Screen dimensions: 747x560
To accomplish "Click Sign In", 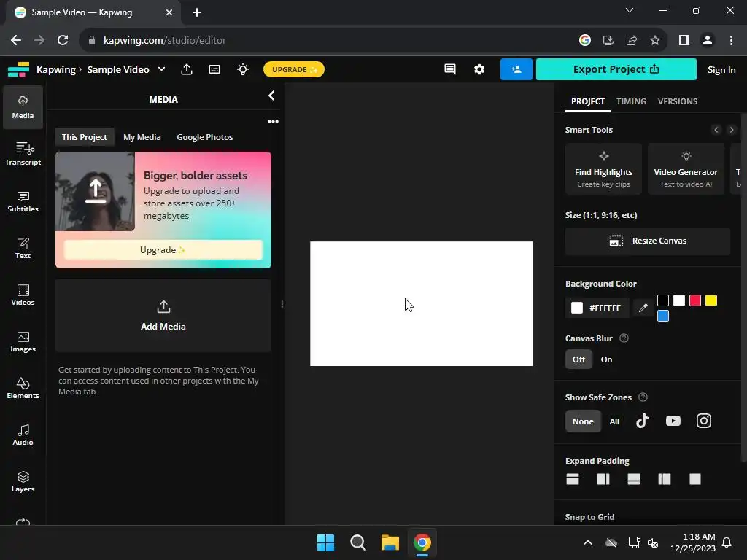I will click(x=721, y=70).
